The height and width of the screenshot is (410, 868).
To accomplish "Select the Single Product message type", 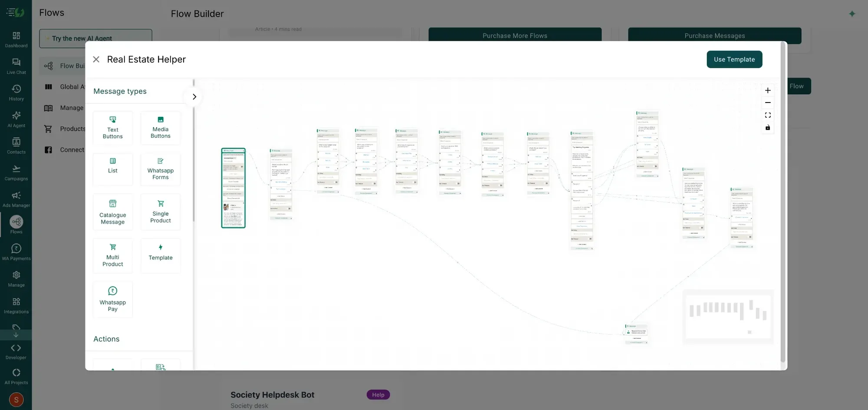I will pyautogui.click(x=161, y=212).
